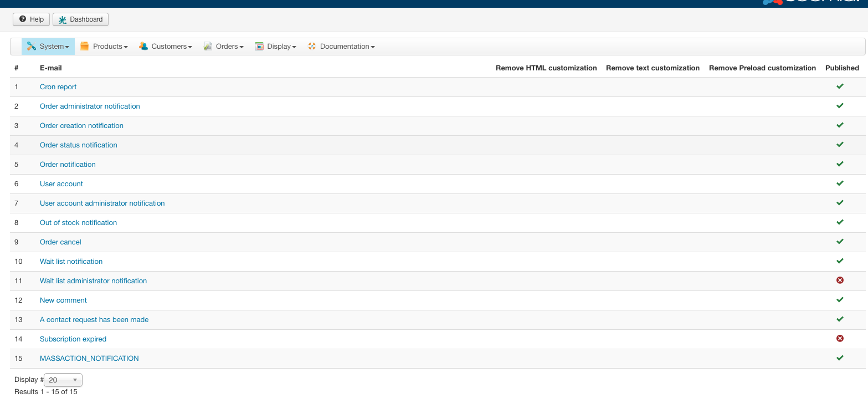The height and width of the screenshot is (403, 868).
Task: Open the Display # count dropdown
Action: (x=63, y=380)
